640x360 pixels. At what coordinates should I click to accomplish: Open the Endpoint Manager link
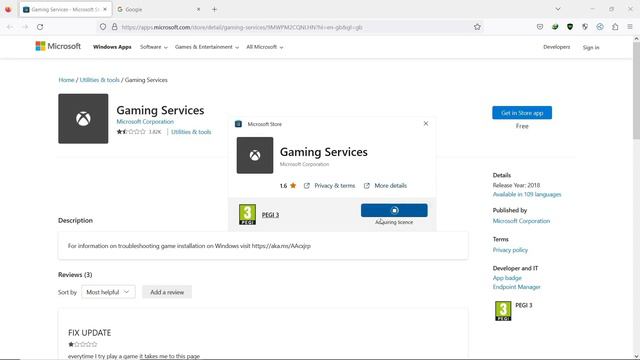pyautogui.click(x=516, y=287)
